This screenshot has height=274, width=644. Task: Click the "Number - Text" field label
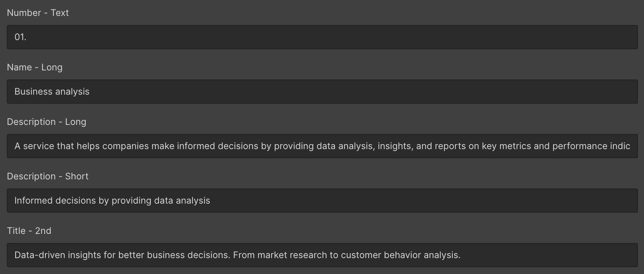point(38,13)
